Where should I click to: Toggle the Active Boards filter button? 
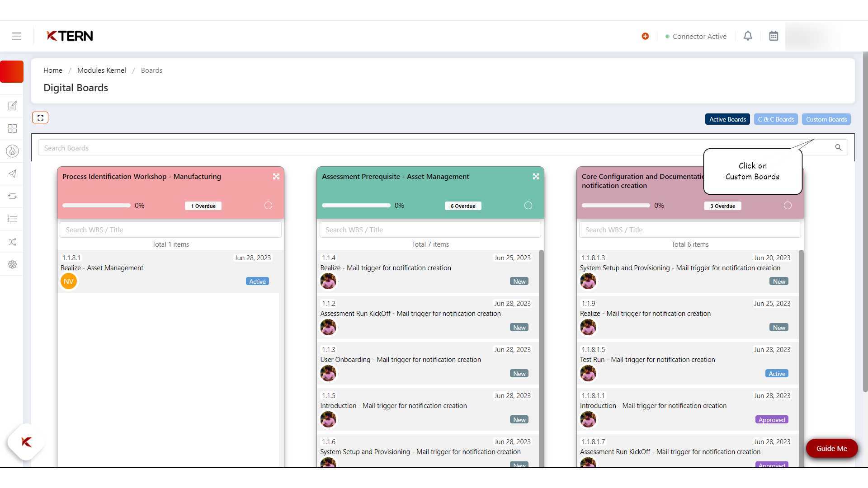(x=727, y=119)
